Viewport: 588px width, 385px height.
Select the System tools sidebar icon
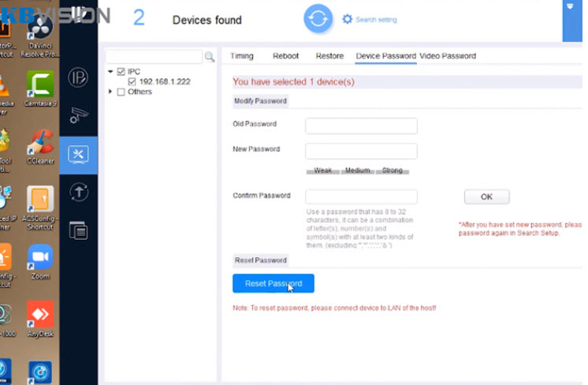tap(78, 155)
